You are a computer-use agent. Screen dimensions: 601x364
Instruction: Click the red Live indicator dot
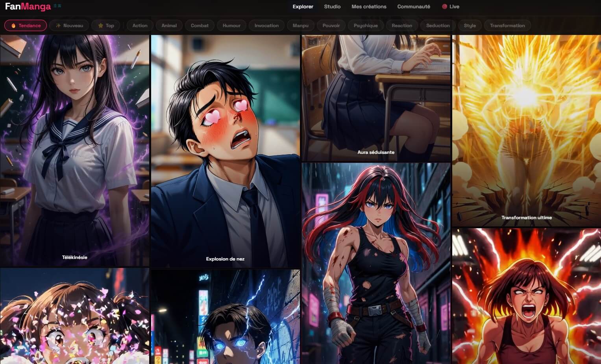pyautogui.click(x=444, y=7)
